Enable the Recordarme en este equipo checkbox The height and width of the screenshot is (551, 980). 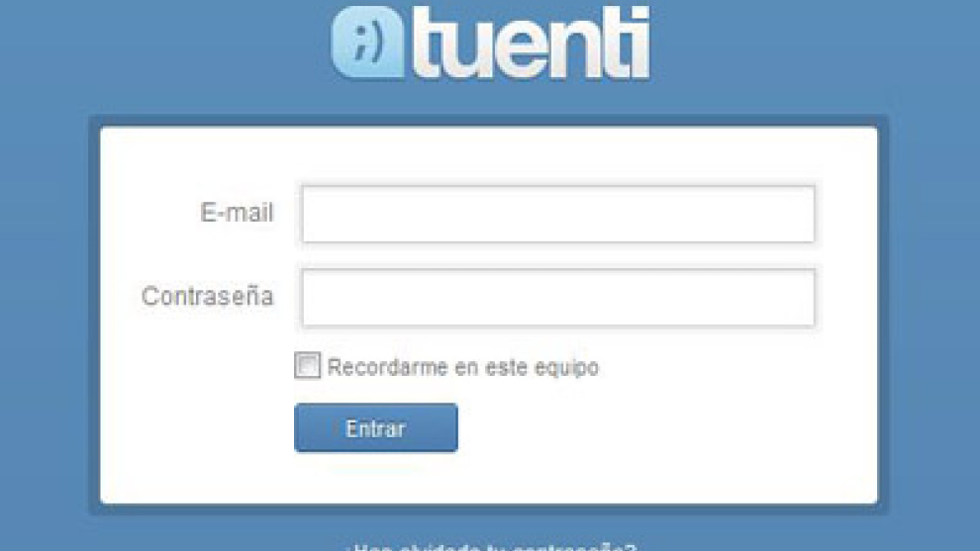point(307,365)
